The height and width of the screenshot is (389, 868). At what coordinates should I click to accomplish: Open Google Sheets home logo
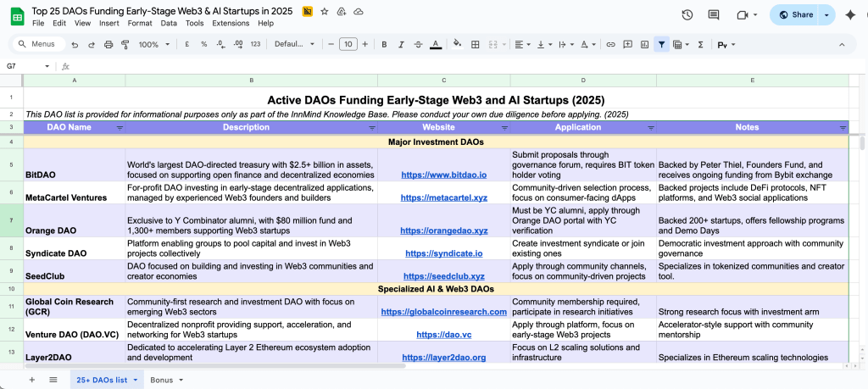17,16
